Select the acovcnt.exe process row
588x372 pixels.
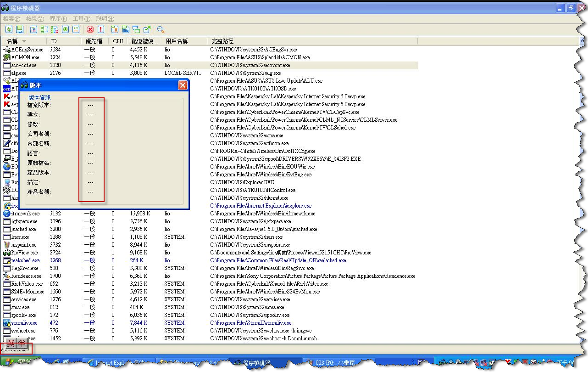pyautogui.click(x=210, y=65)
